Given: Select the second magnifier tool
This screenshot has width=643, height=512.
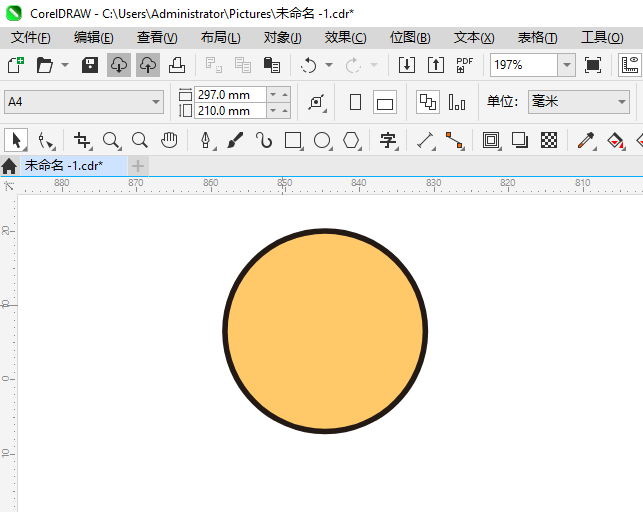Looking at the screenshot, I should [x=140, y=140].
